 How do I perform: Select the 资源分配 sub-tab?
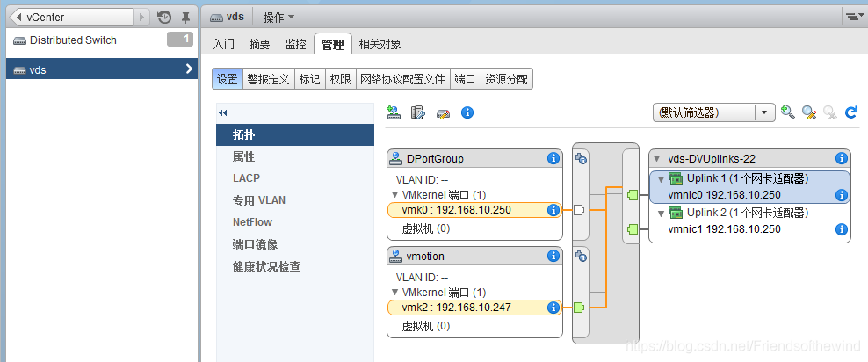click(x=506, y=79)
